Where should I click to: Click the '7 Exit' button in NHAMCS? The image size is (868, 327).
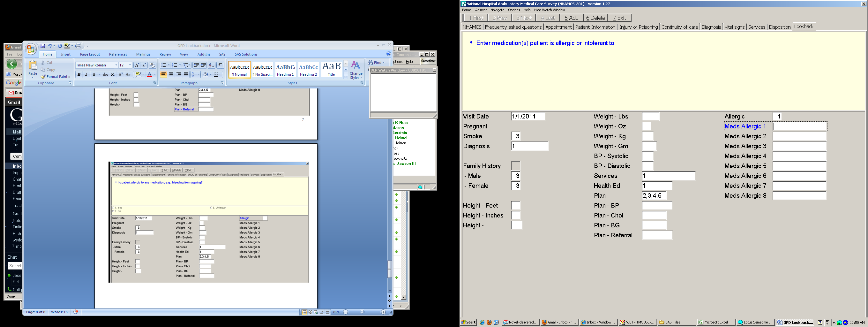pyautogui.click(x=620, y=18)
